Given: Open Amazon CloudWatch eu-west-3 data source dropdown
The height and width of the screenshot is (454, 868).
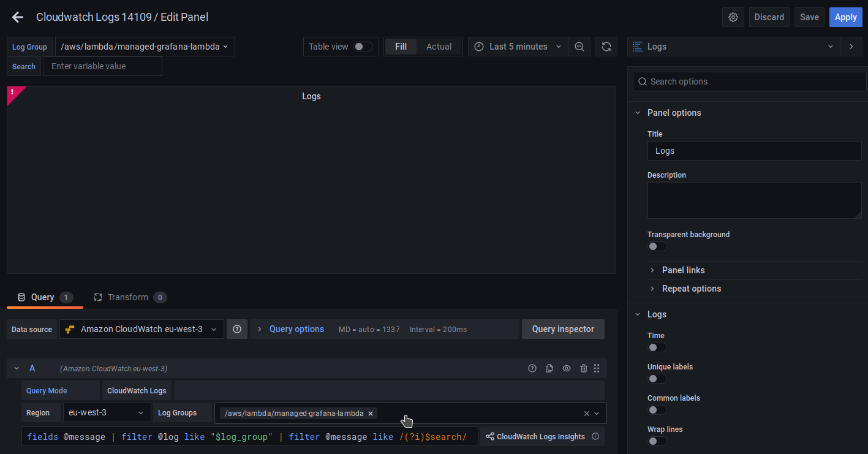Looking at the screenshot, I should click(142, 329).
